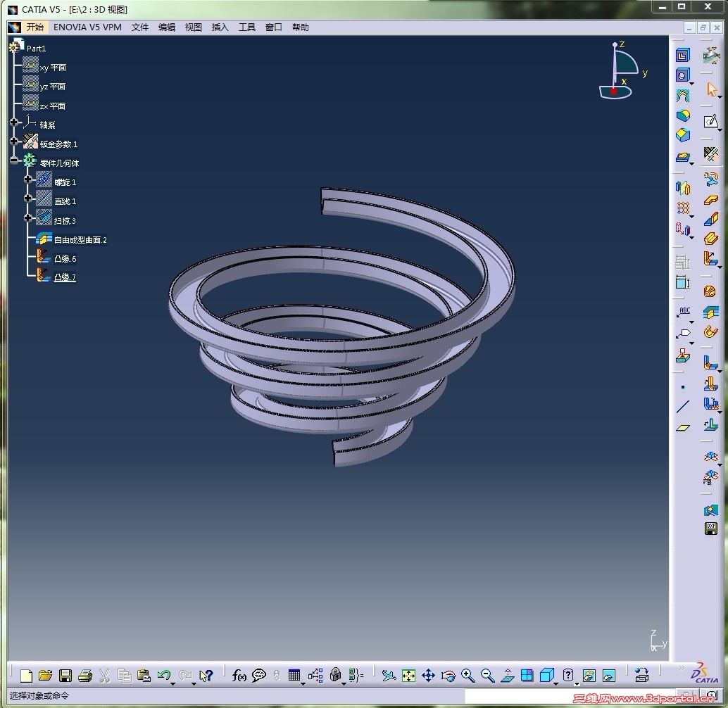Select the Line creation tool
The width and height of the screenshot is (728, 708).
pyautogui.click(x=683, y=407)
